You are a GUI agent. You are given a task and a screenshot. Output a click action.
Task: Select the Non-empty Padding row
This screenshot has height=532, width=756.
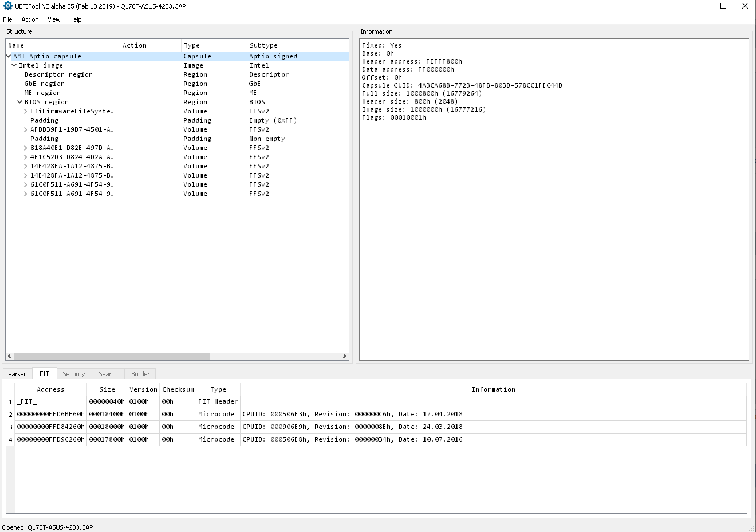[x=177, y=139]
